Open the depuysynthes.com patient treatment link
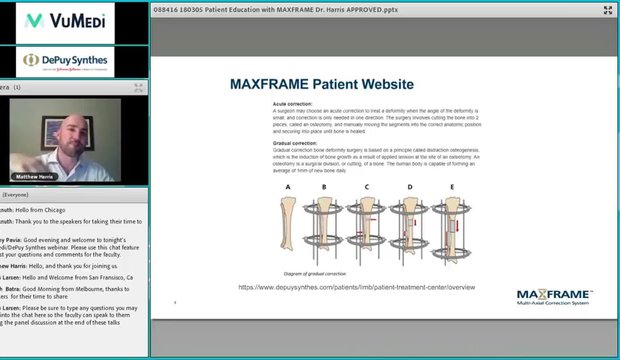 [x=357, y=287]
